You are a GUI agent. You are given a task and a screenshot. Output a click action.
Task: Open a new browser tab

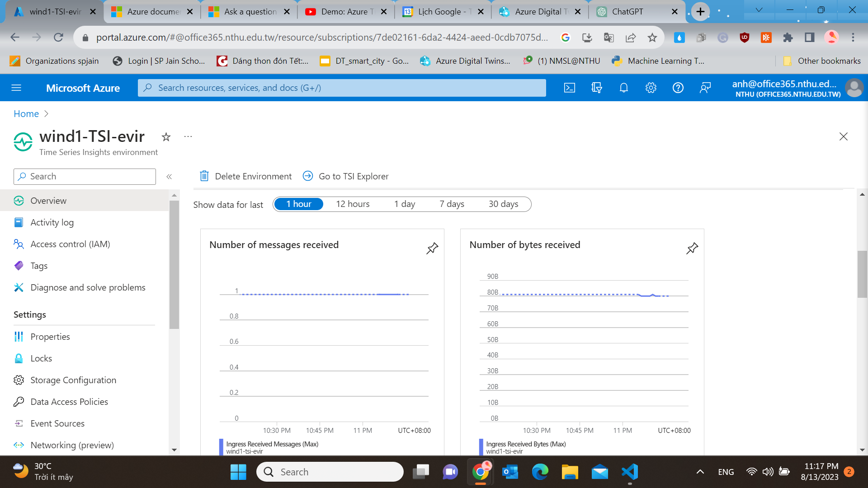pos(700,12)
